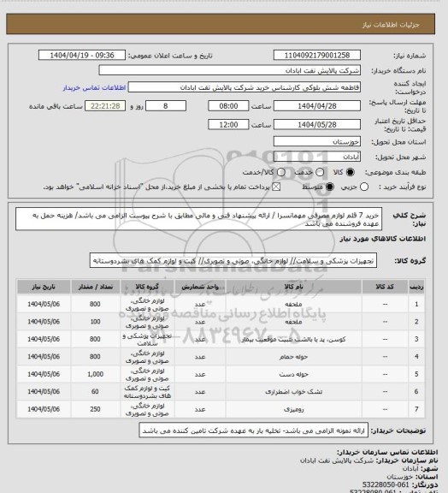The width and height of the screenshot is (448, 493).
Task: Click goods group cell of row 3
Action: pos(147,339)
